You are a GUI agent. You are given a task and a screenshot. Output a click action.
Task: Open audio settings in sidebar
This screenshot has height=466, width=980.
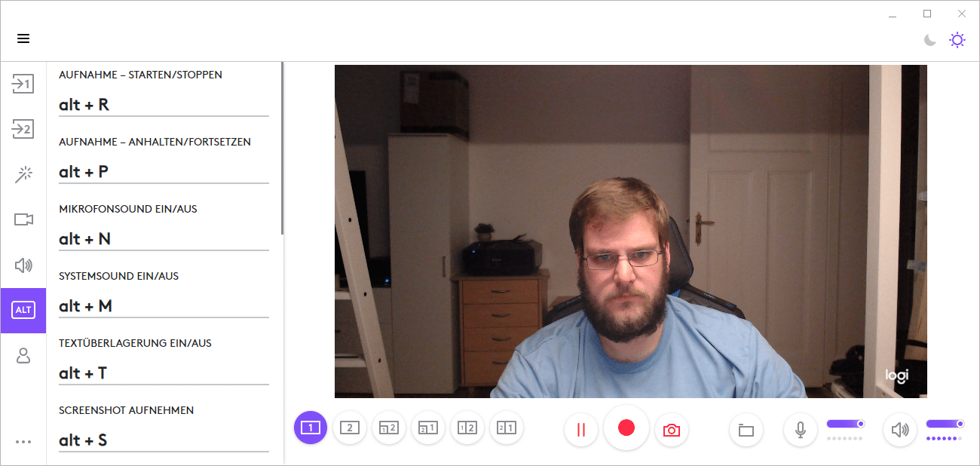tap(23, 265)
